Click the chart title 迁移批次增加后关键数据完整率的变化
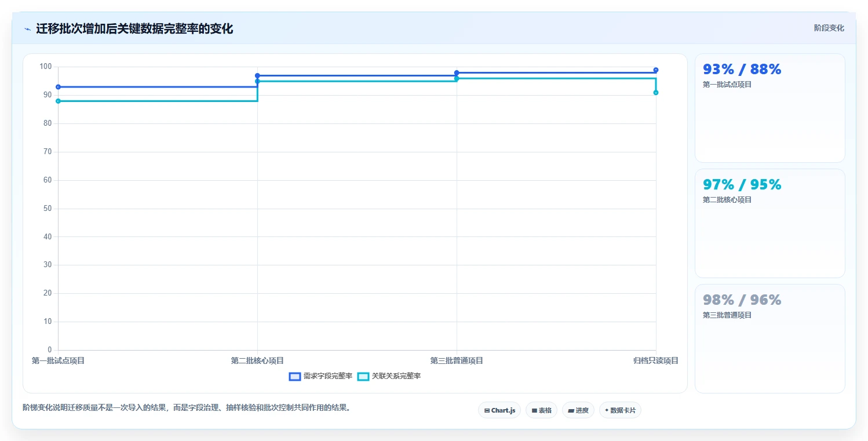The width and height of the screenshot is (868, 441). point(134,28)
